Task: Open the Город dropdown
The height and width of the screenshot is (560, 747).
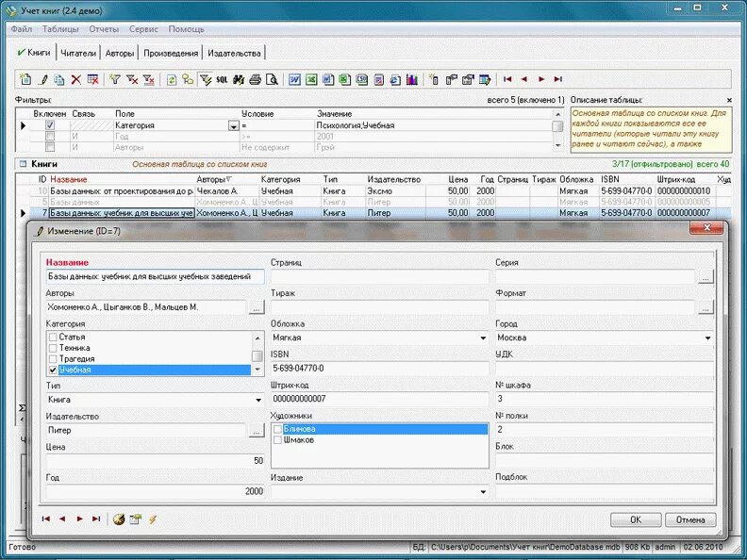Action: [708, 338]
